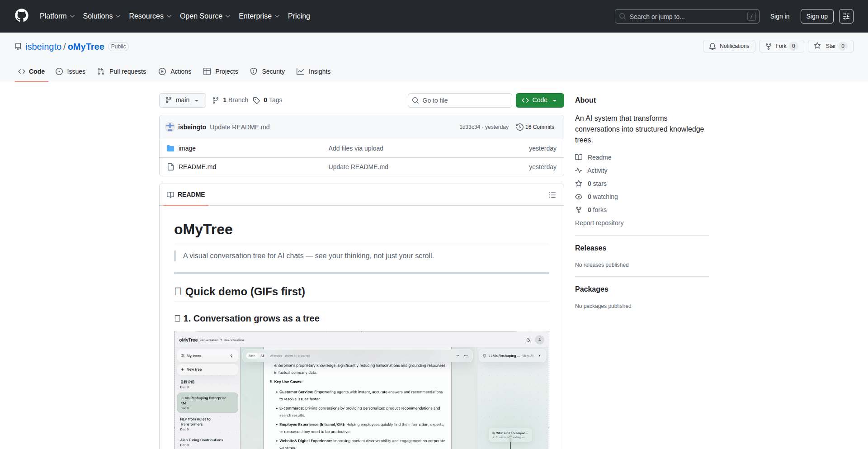Star the oMyTree repository

(x=830, y=46)
